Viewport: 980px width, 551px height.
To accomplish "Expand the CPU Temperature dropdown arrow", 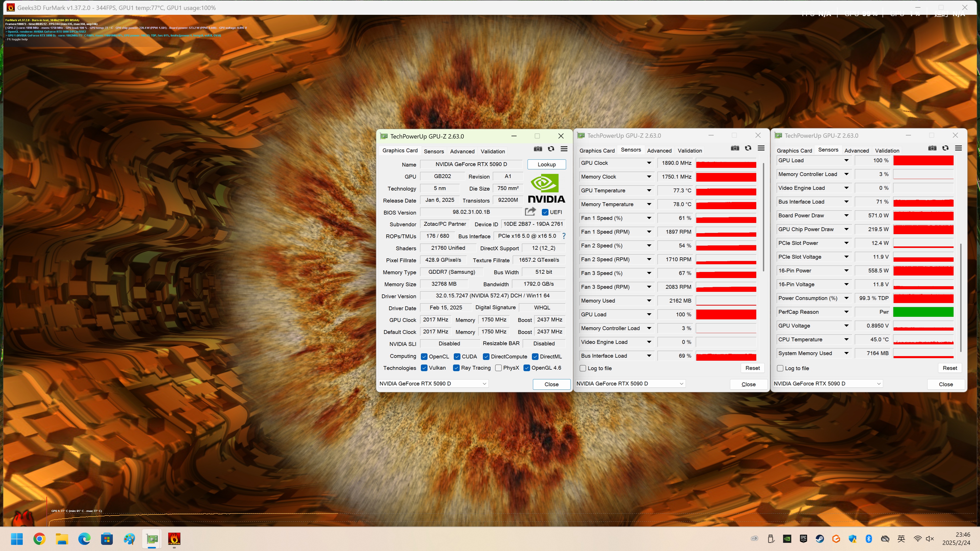I will point(847,339).
